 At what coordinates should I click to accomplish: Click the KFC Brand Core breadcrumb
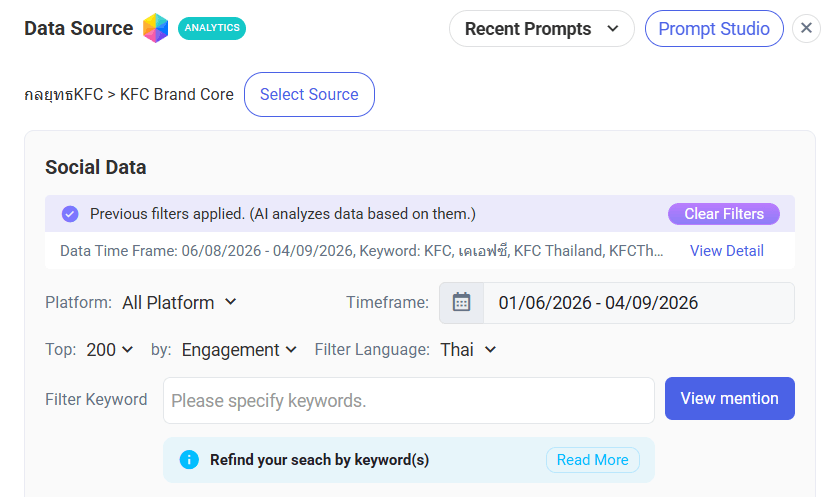pyautogui.click(x=177, y=94)
